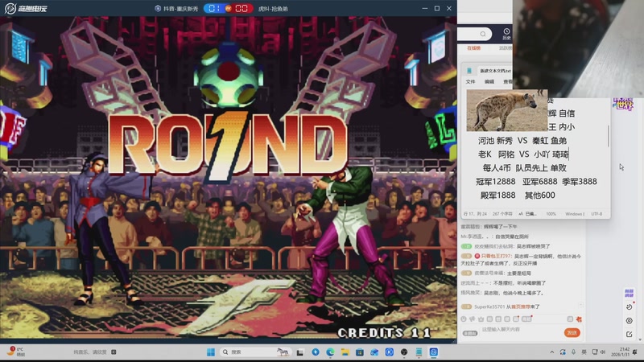Click the red gift icon near chat input

pos(579,319)
